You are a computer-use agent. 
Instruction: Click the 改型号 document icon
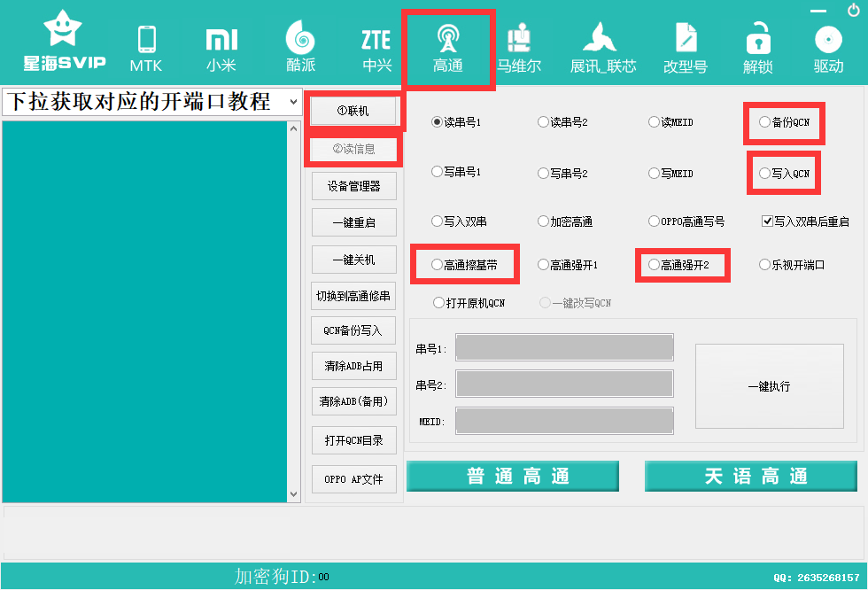click(686, 49)
